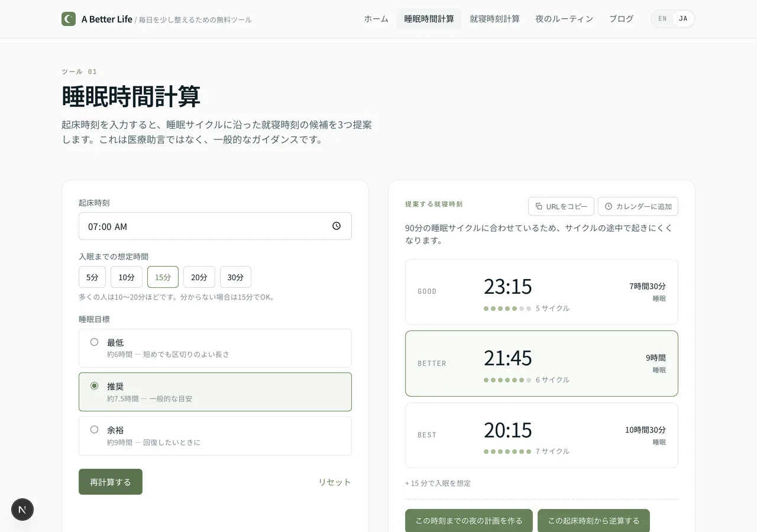Go to 就寝時刻計算 page
This screenshot has height=532, width=757.
pos(494,19)
